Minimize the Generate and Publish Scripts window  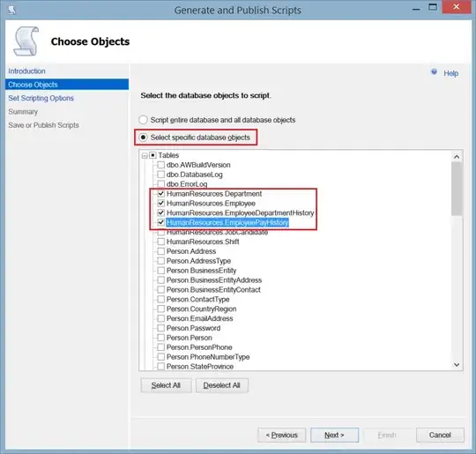tap(416, 9)
